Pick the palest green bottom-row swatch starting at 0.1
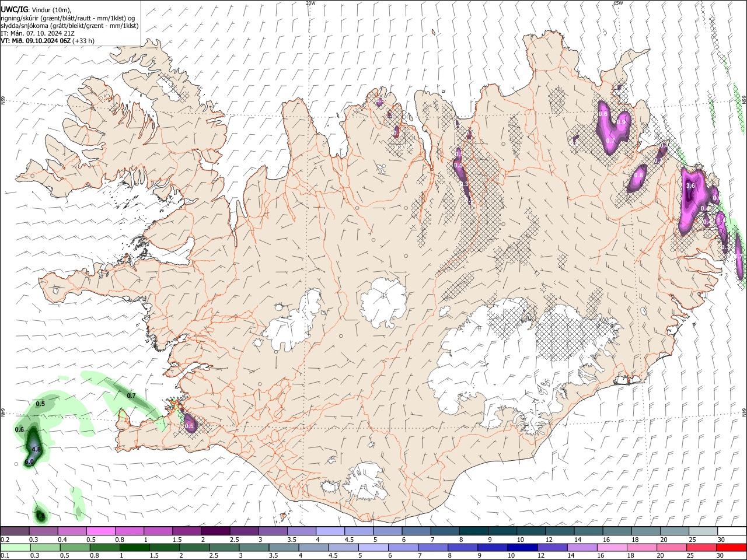Screen dimensions: 747x560 point(15,547)
